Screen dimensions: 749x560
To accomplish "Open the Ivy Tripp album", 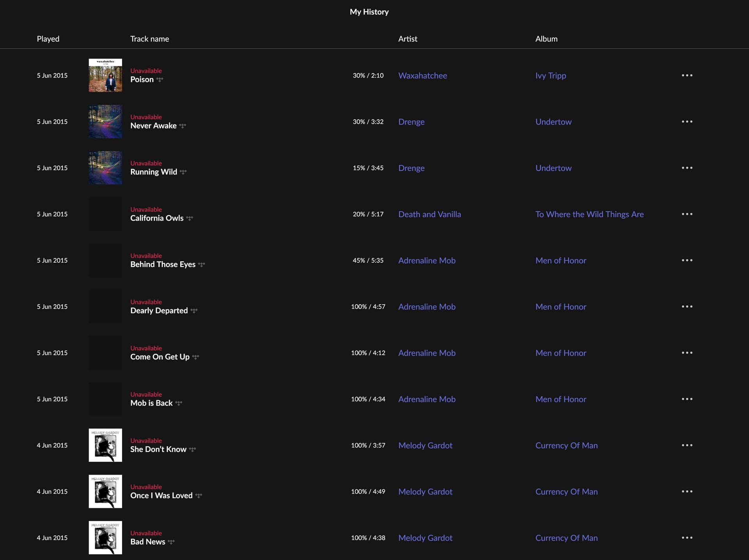I will (x=550, y=76).
